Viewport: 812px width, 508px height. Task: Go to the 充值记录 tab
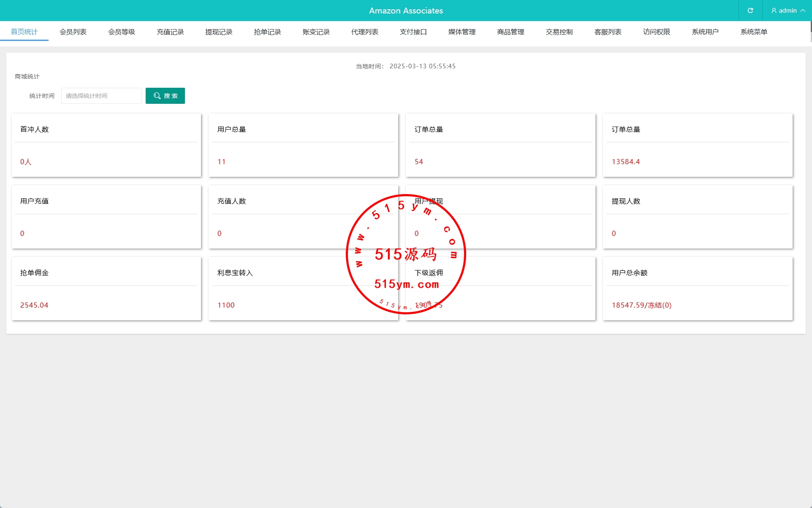170,32
